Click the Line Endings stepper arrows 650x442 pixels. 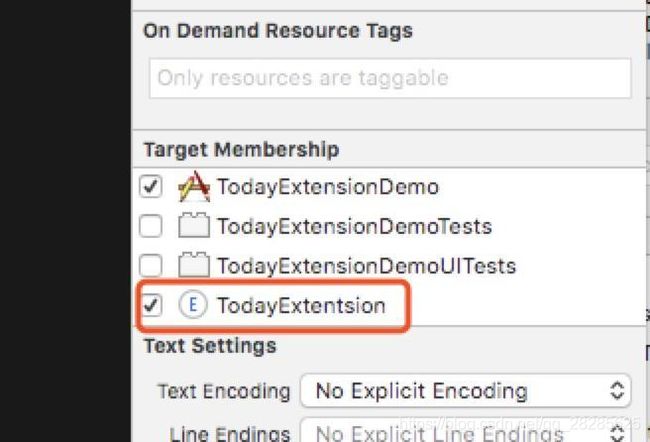pyautogui.click(x=617, y=433)
